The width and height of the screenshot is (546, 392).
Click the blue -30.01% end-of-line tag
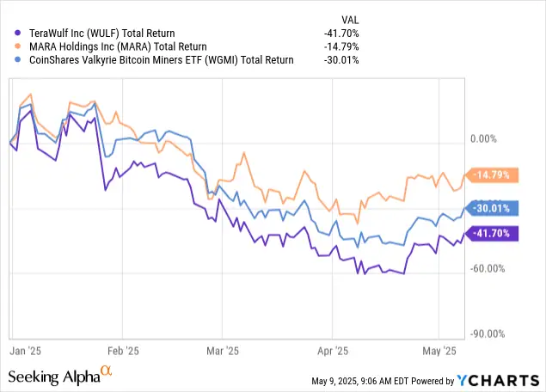(x=491, y=207)
